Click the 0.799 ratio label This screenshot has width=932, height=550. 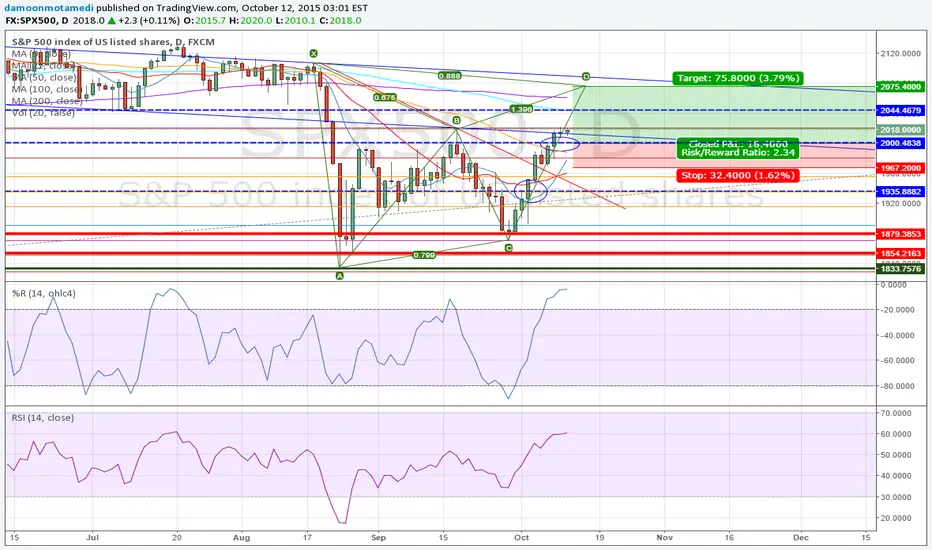tap(424, 255)
